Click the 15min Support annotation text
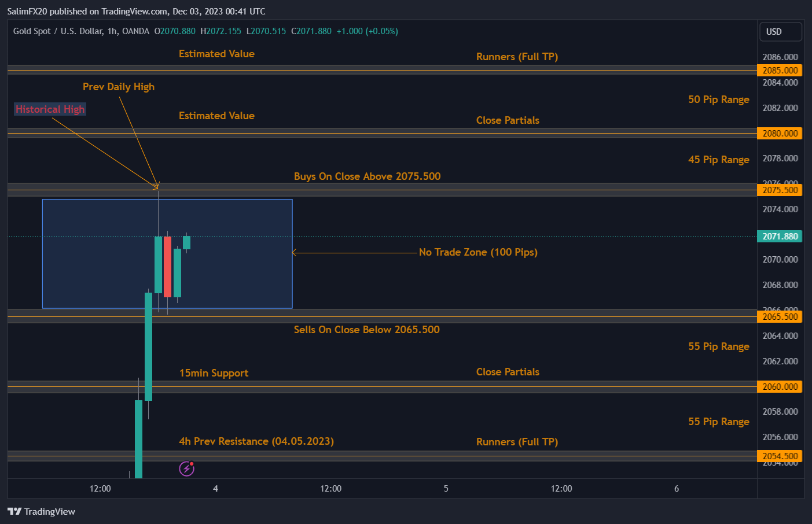Viewport: 812px width, 524px height. point(213,373)
